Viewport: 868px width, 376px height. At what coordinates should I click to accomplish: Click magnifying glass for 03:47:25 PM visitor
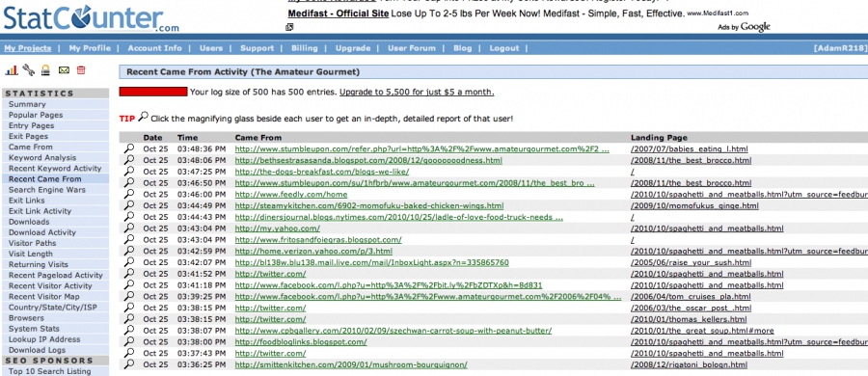(x=129, y=171)
